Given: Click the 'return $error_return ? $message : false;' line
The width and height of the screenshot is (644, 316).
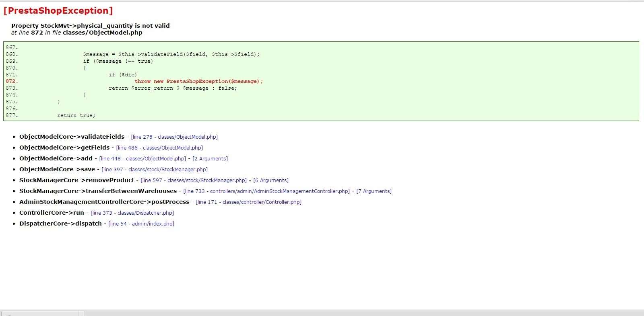Looking at the screenshot, I should pyautogui.click(x=173, y=88).
